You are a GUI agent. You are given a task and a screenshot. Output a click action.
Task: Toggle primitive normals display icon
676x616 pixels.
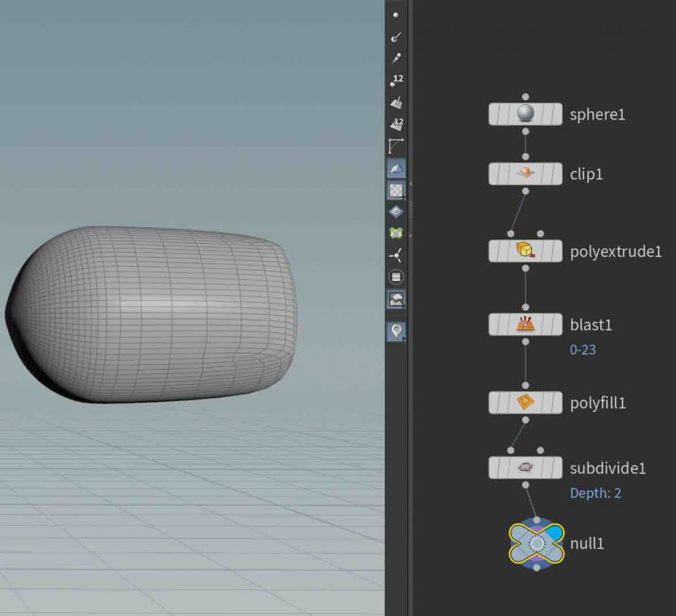coord(395,102)
